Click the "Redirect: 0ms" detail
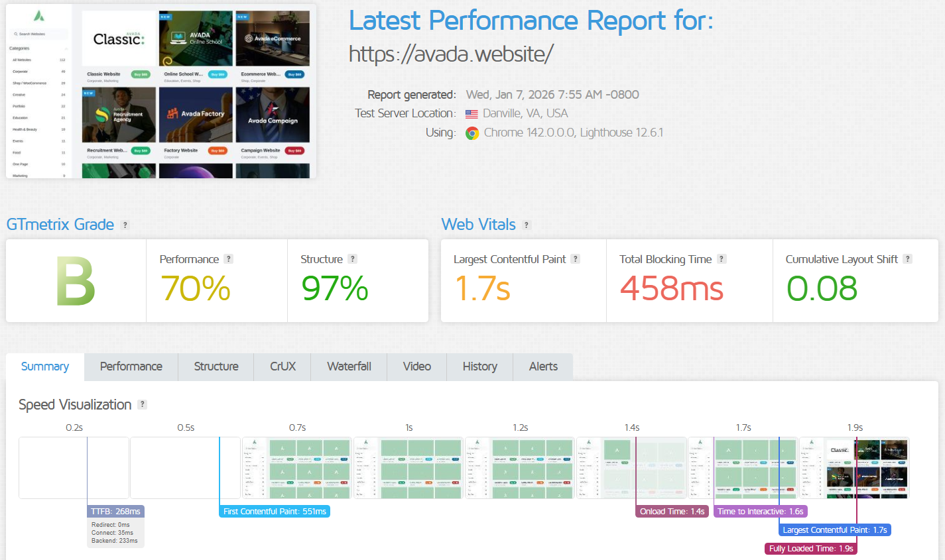945x560 pixels. [x=111, y=525]
